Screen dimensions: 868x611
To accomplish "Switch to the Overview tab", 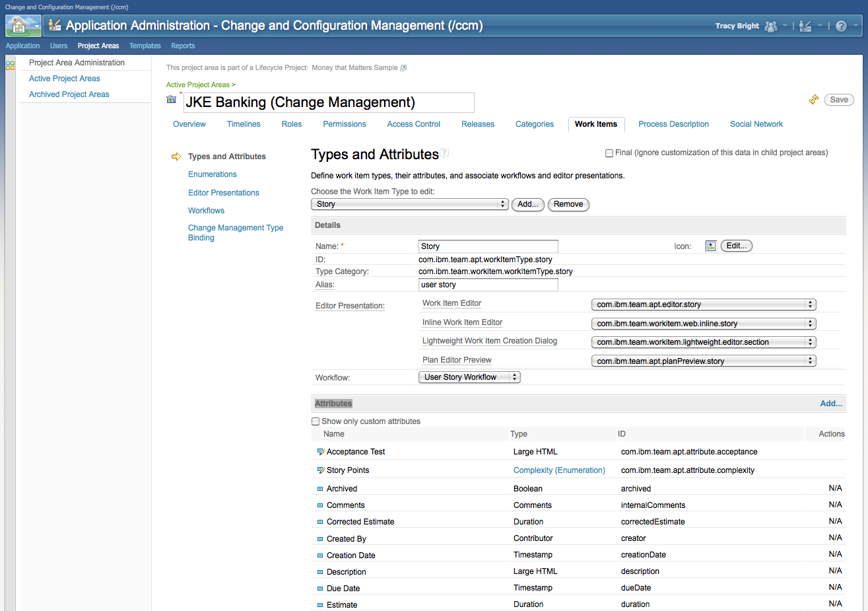I will click(189, 124).
